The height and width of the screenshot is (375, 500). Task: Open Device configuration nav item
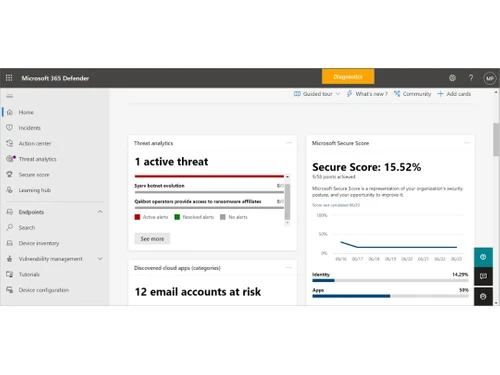(x=44, y=290)
